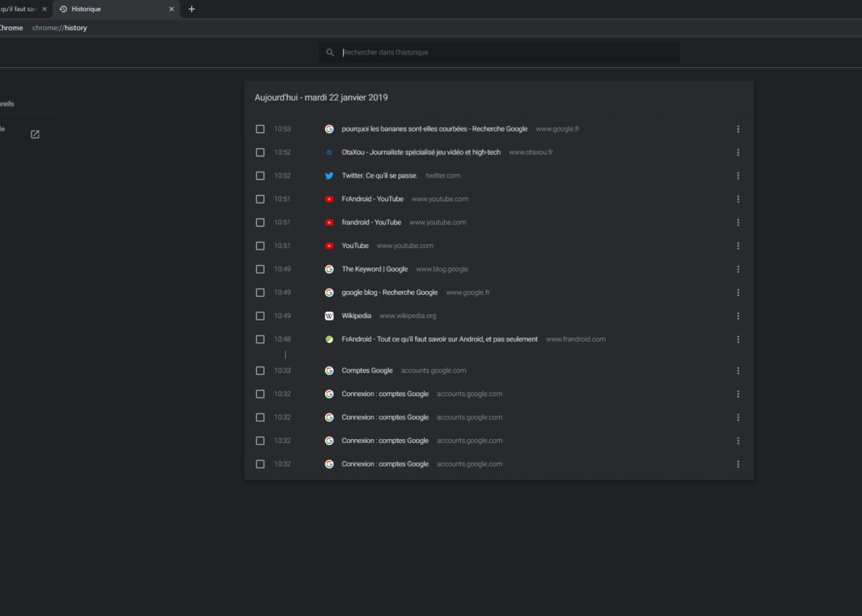Click the Twitter bird favicon

[329, 176]
